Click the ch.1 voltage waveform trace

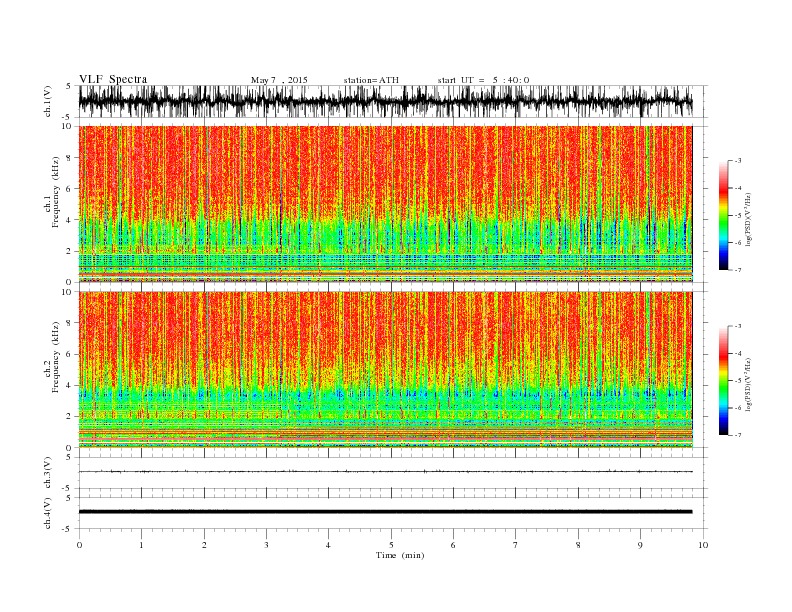tap(385, 101)
